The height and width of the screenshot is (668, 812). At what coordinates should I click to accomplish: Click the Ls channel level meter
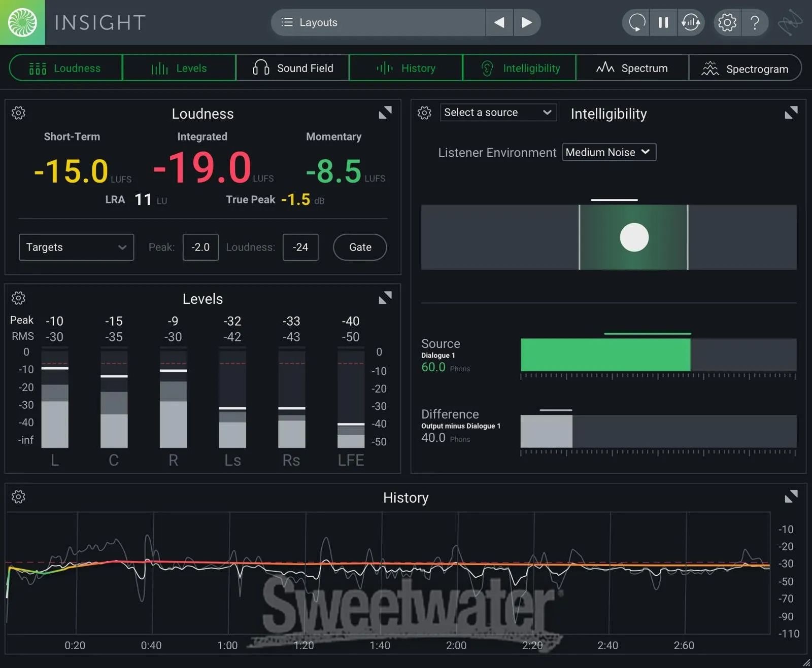pos(232,398)
